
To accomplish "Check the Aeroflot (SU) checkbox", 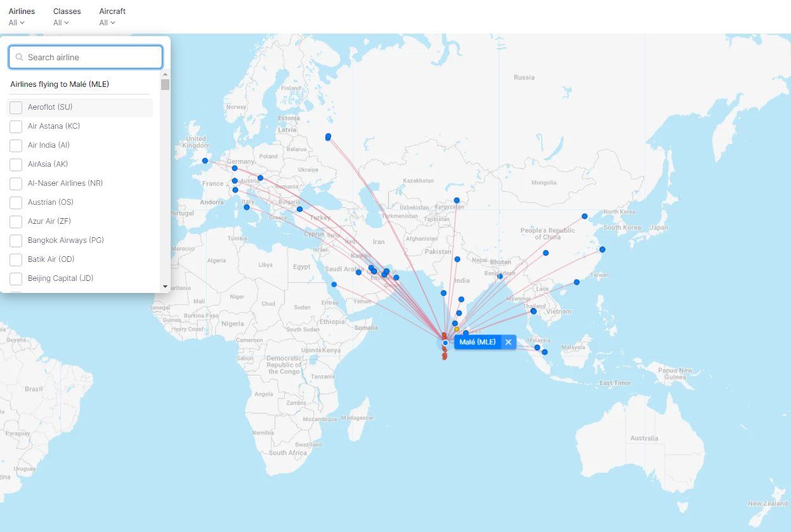I will click(16, 107).
